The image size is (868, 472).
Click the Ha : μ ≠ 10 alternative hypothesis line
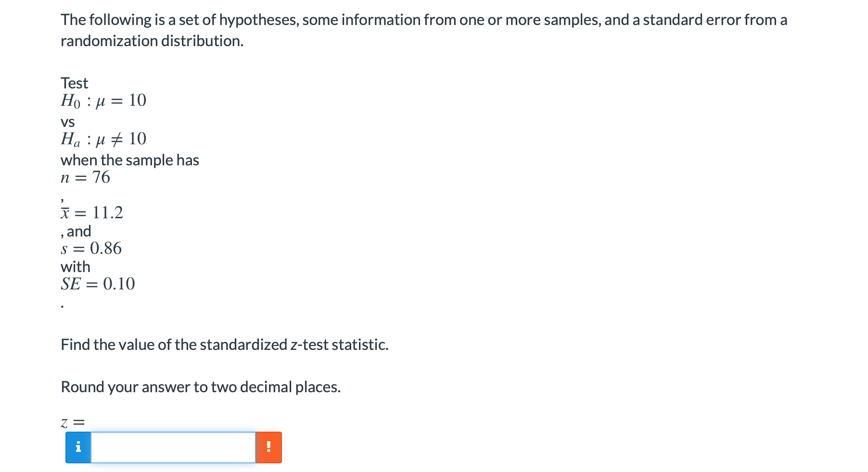[x=102, y=138]
